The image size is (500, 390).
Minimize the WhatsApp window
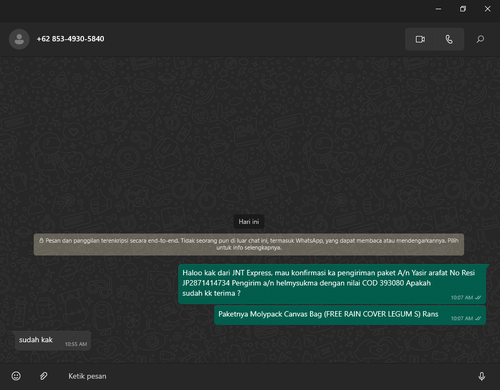coord(439,9)
